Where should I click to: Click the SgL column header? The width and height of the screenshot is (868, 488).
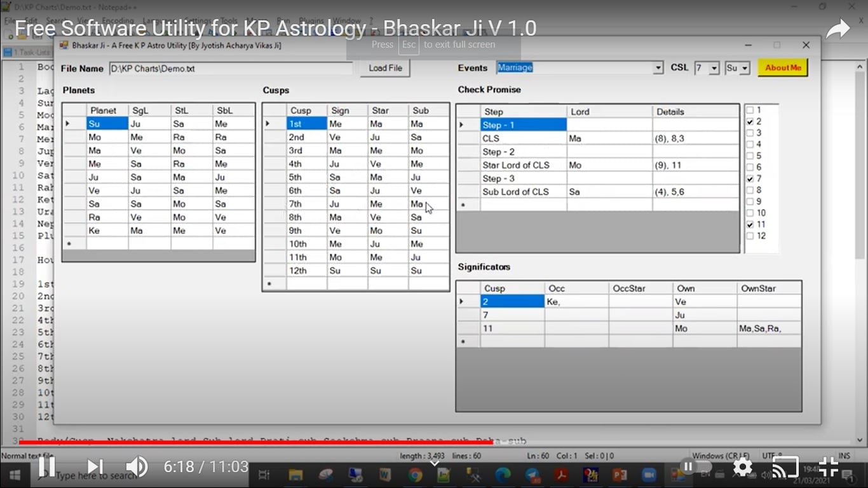(149, 111)
